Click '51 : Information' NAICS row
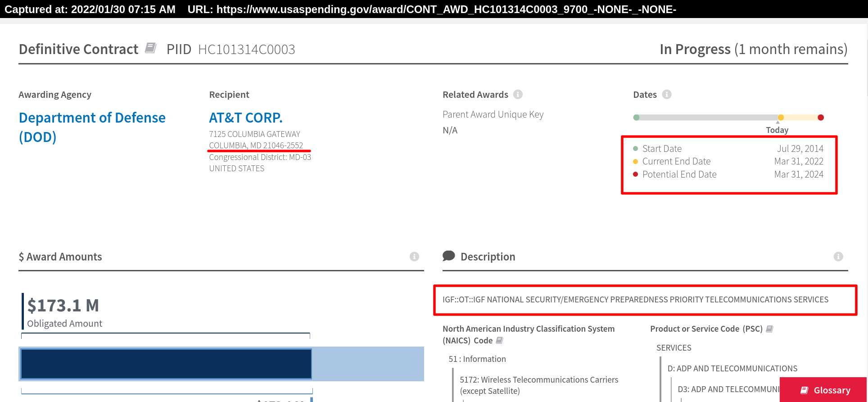Image resolution: width=868 pixels, height=402 pixels. coord(477,359)
